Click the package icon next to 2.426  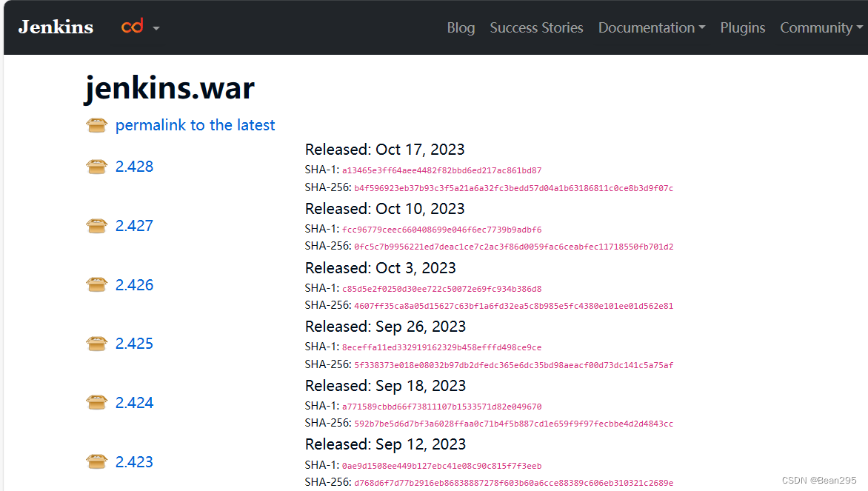tap(96, 284)
